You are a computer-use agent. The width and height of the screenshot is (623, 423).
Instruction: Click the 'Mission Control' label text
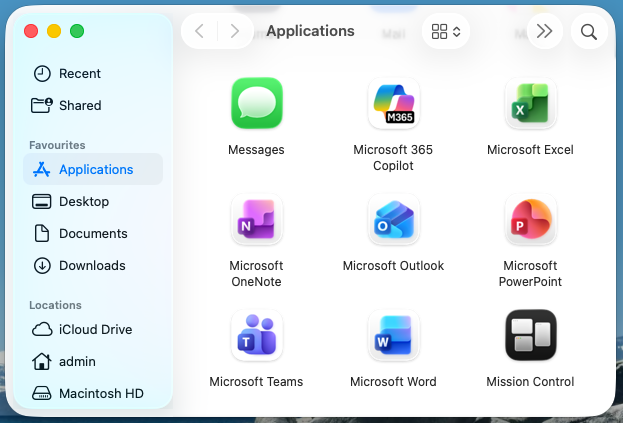pos(530,382)
